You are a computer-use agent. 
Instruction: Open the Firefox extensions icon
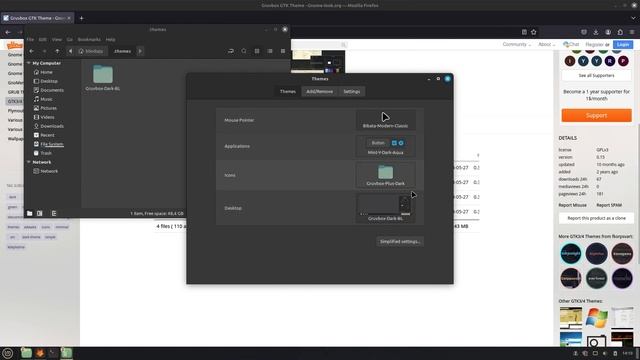click(x=620, y=32)
